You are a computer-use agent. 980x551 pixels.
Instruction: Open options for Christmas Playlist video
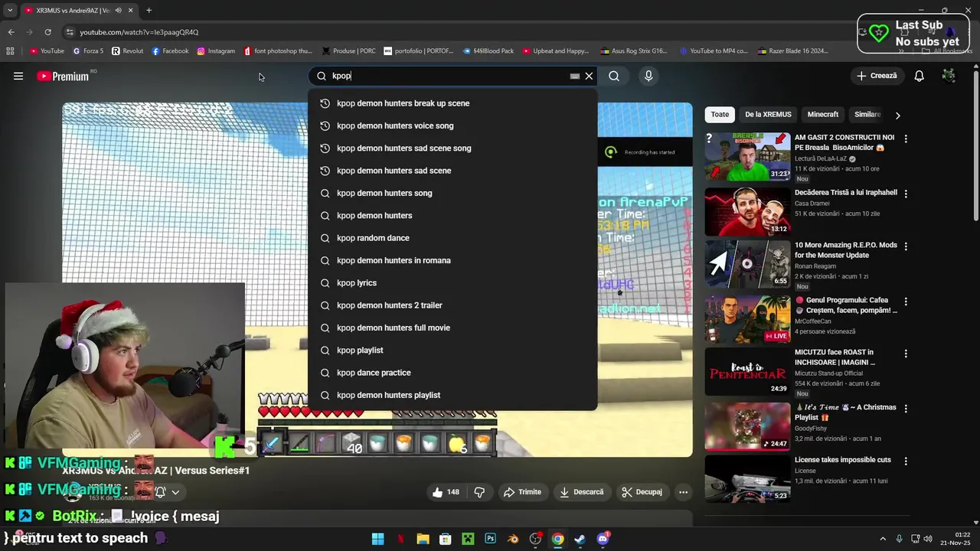click(x=906, y=409)
